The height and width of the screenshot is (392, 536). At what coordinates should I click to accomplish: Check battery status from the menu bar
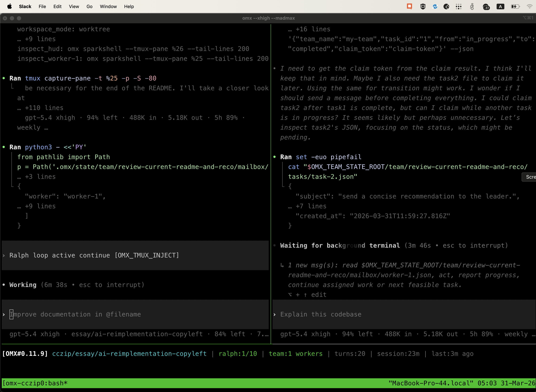pyautogui.click(x=515, y=6)
